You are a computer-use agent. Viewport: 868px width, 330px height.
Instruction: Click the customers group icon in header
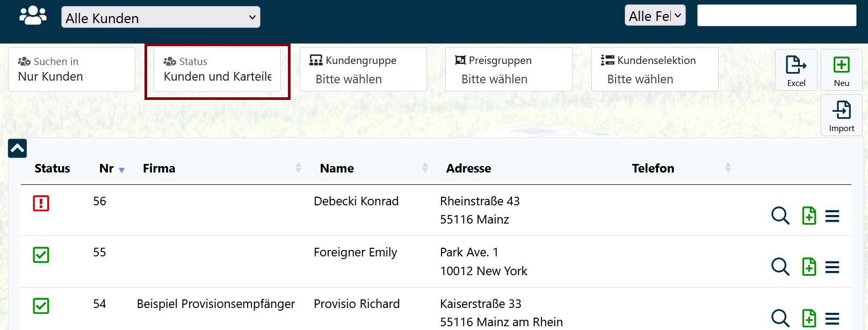pyautogui.click(x=33, y=16)
